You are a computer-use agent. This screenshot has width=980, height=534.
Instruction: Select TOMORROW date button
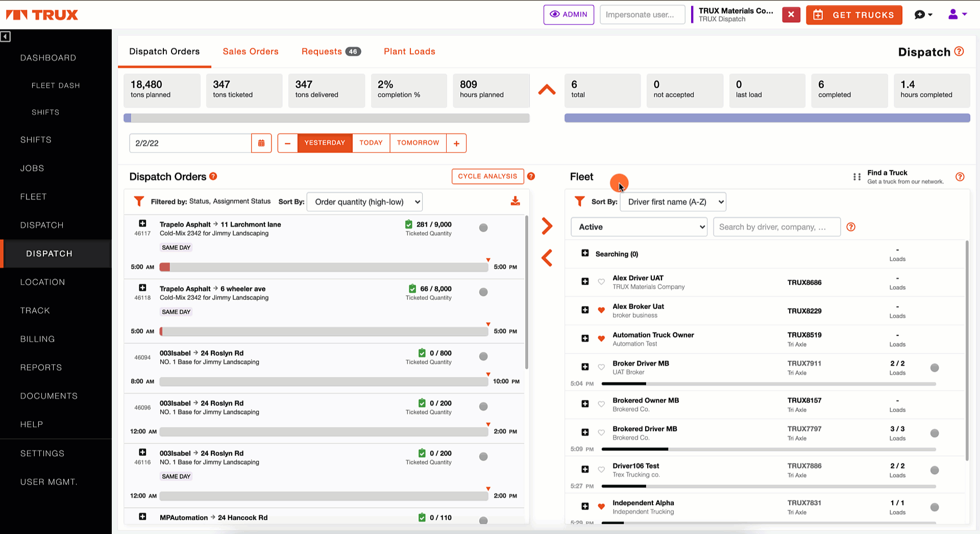tap(418, 143)
